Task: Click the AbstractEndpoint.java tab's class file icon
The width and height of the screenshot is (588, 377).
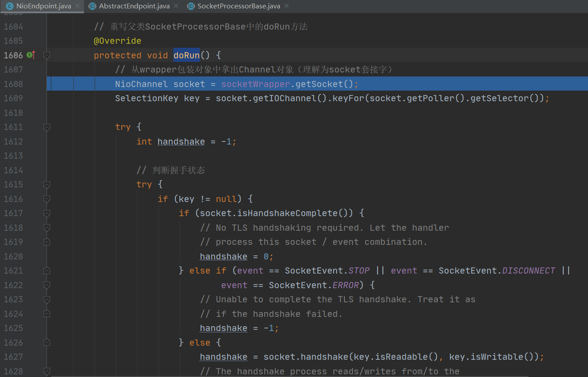Action: [92, 6]
